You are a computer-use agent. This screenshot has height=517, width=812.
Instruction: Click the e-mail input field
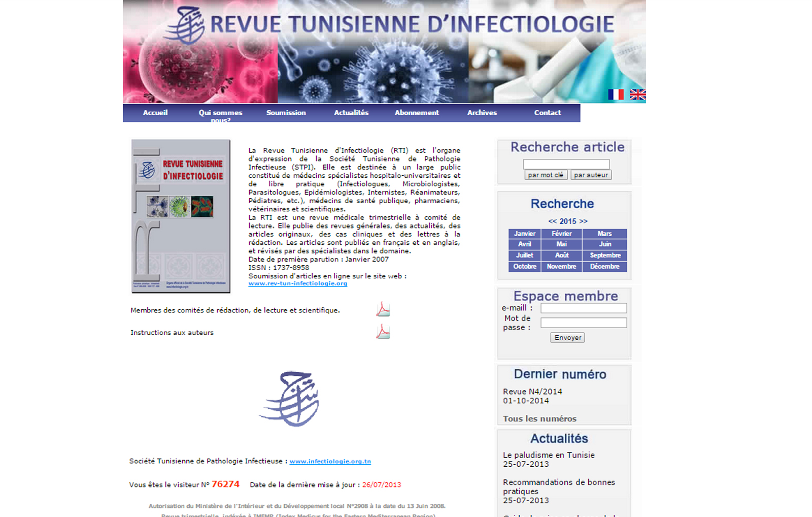tap(584, 308)
